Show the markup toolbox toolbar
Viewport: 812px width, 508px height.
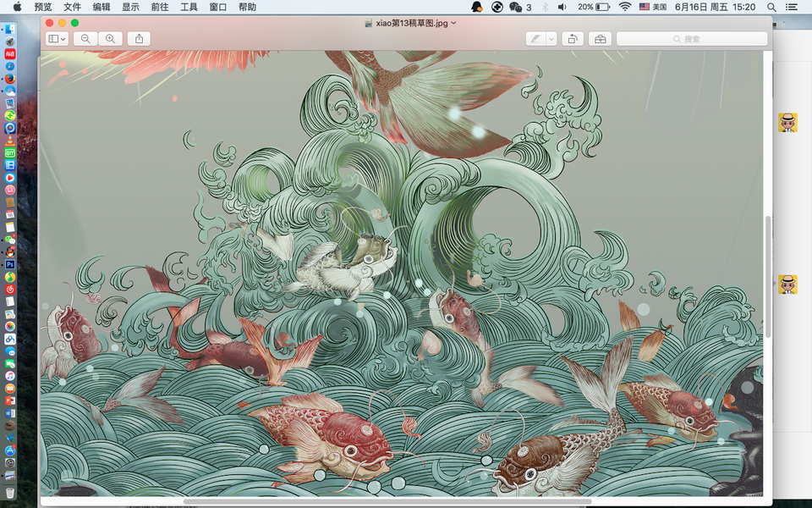(x=601, y=39)
